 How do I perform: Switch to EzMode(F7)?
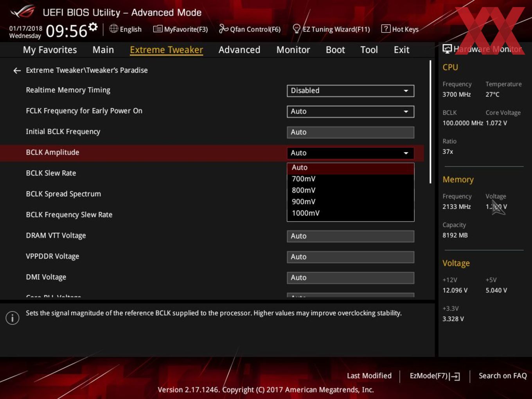pyautogui.click(x=435, y=376)
